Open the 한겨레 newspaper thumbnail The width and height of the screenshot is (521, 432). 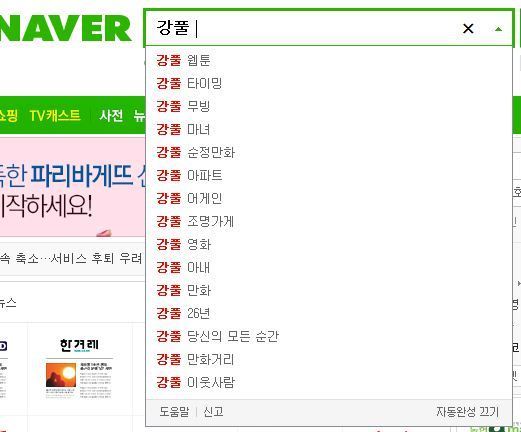coord(79,369)
